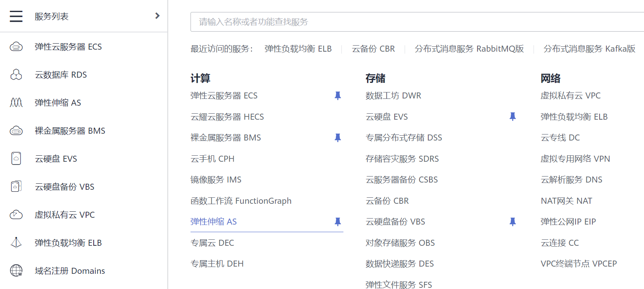The height and width of the screenshot is (289, 644).
Task: Select 云硬盘 EVS in sidebar
Action: tap(56, 159)
